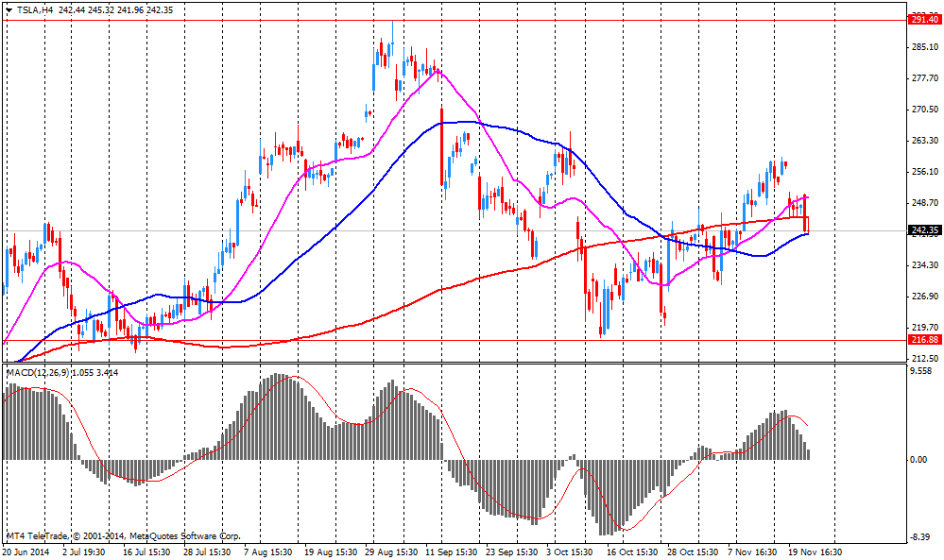
Task: Click the 9.558 MACD scale value
Action: pyautogui.click(x=922, y=371)
